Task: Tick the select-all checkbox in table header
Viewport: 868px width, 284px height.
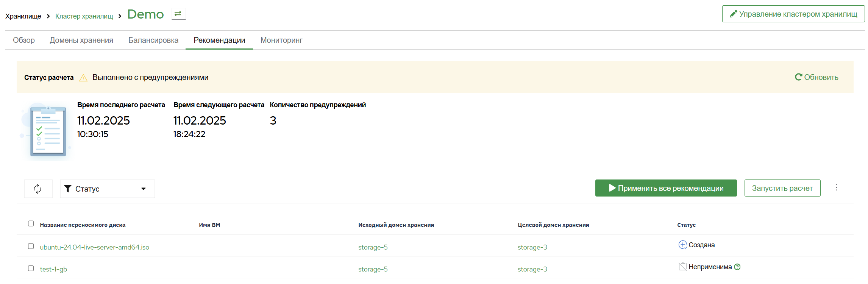Action: 31,223
